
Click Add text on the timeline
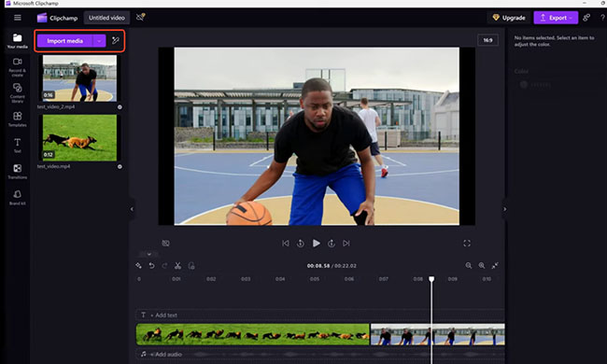[x=163, y=315]
